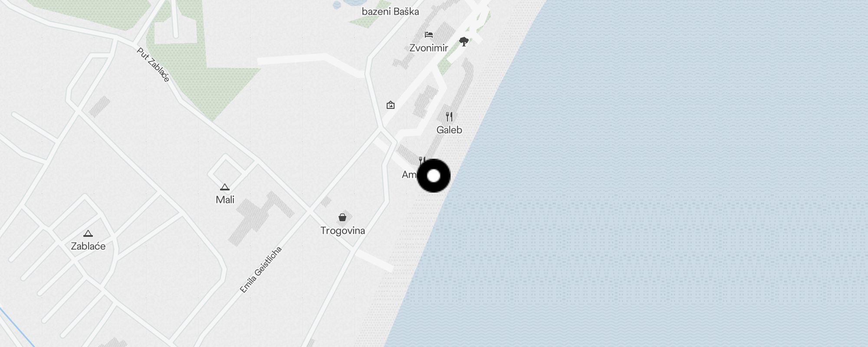Open the Trogovina shop label

tap(342, 230)
